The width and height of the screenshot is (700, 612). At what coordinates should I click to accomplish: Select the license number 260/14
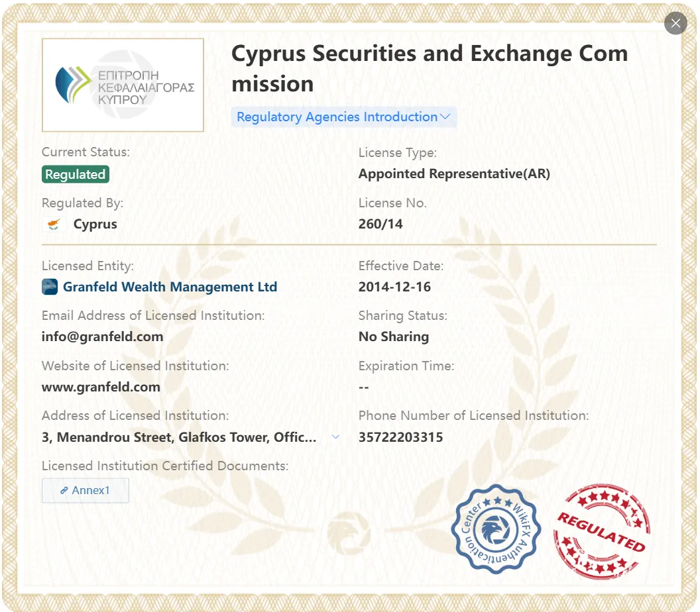380,224
